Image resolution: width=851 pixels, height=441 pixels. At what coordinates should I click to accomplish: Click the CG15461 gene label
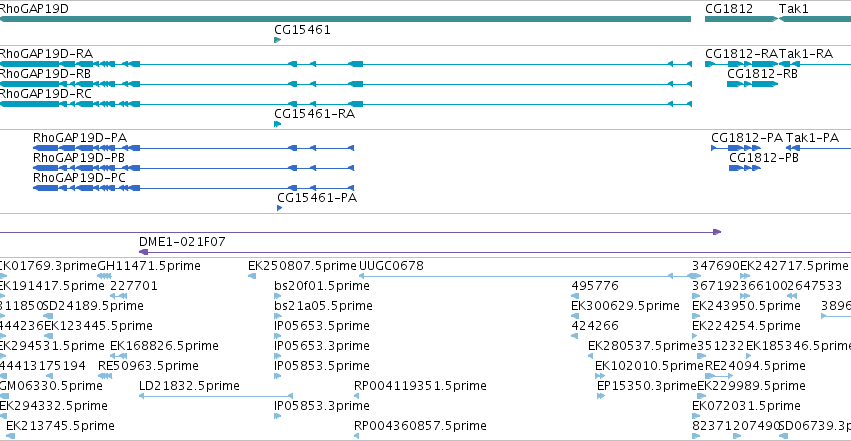(302, 29)
